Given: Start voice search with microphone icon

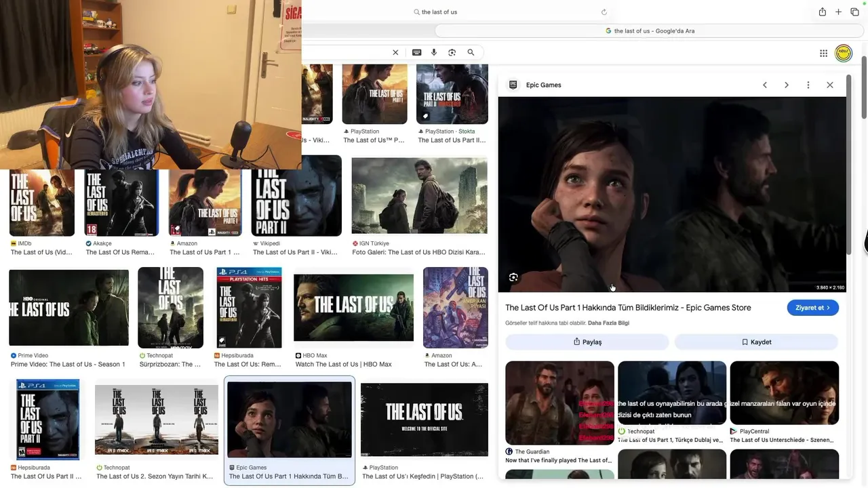Looking at the screenshot, I should [434, 52].
